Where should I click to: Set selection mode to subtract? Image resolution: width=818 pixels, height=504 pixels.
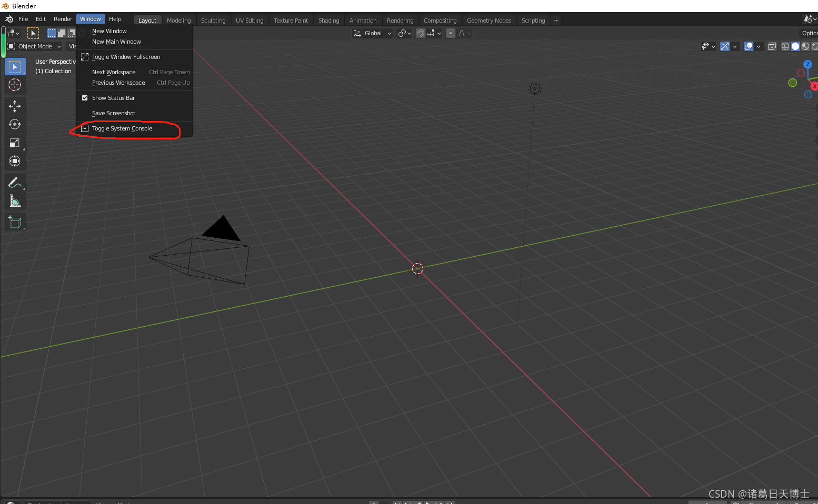coord(71,33)
